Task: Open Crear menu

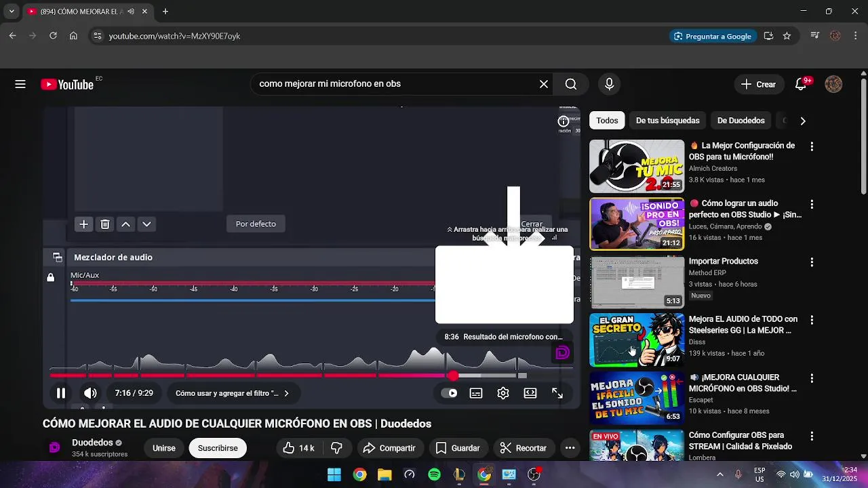Action: click(758, 84)
